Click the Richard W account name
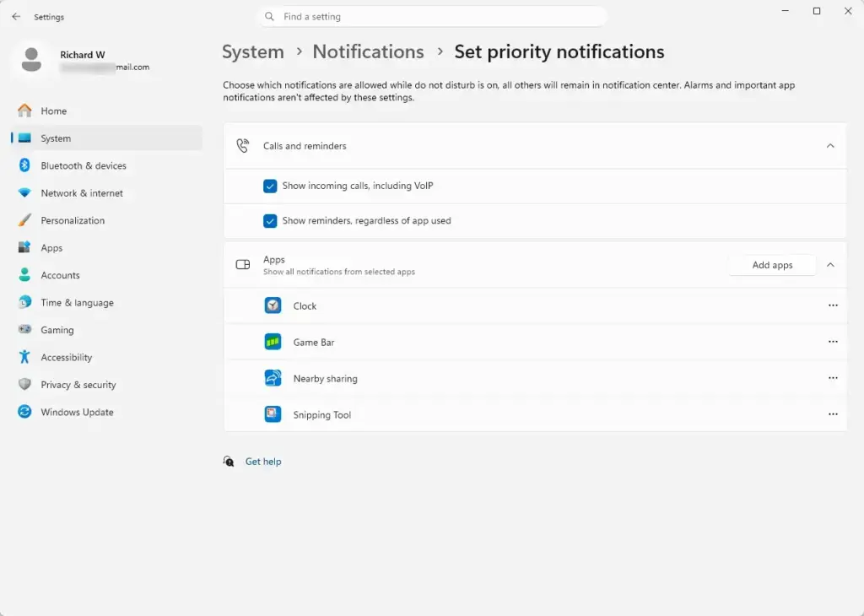 point(83,55)
